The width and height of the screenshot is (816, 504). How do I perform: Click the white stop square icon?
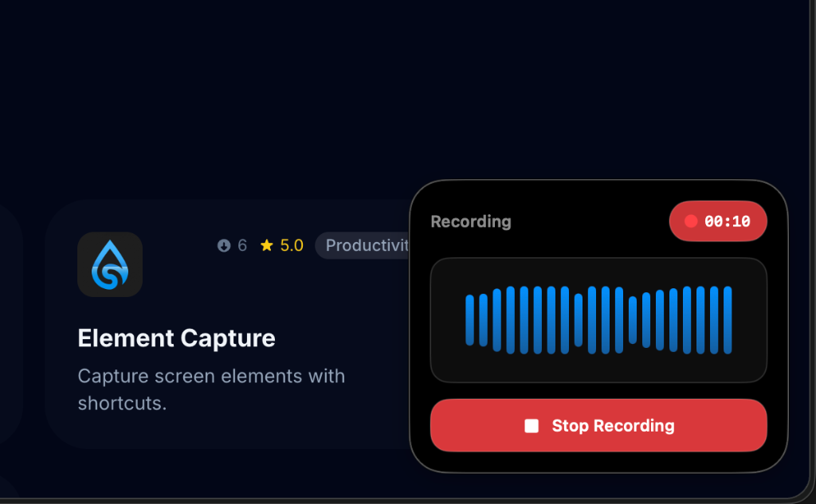click(532, 425)
